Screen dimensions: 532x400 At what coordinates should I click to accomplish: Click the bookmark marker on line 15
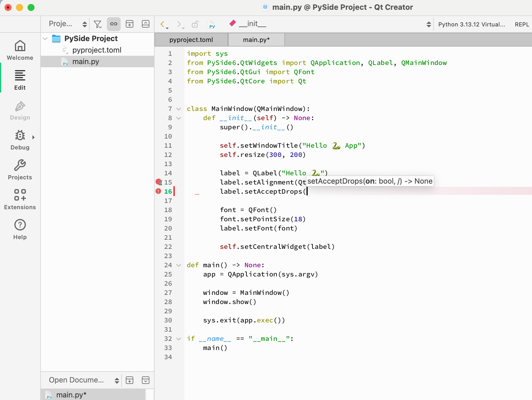tap(158, 182)
